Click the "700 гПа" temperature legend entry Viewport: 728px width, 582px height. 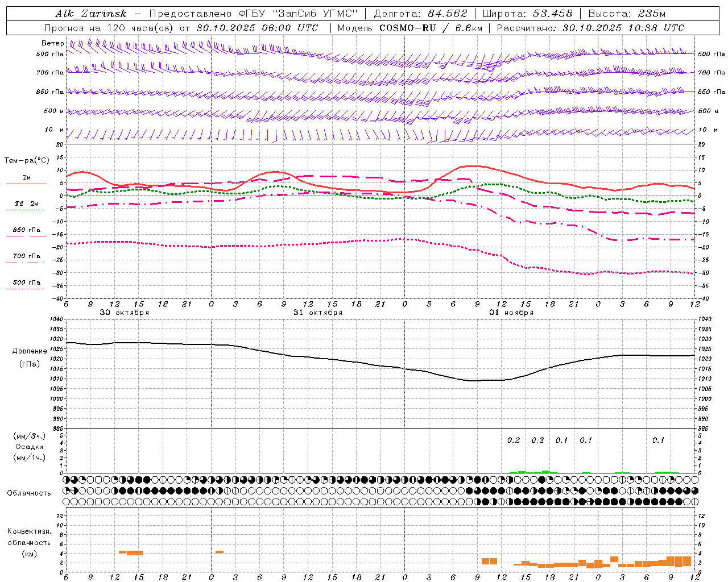pos(27,256)
